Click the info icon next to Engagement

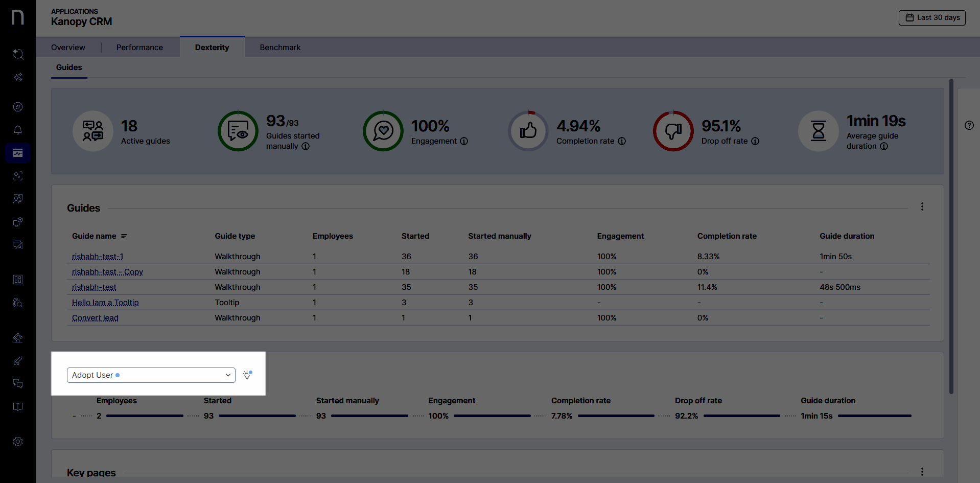(464, 141)
